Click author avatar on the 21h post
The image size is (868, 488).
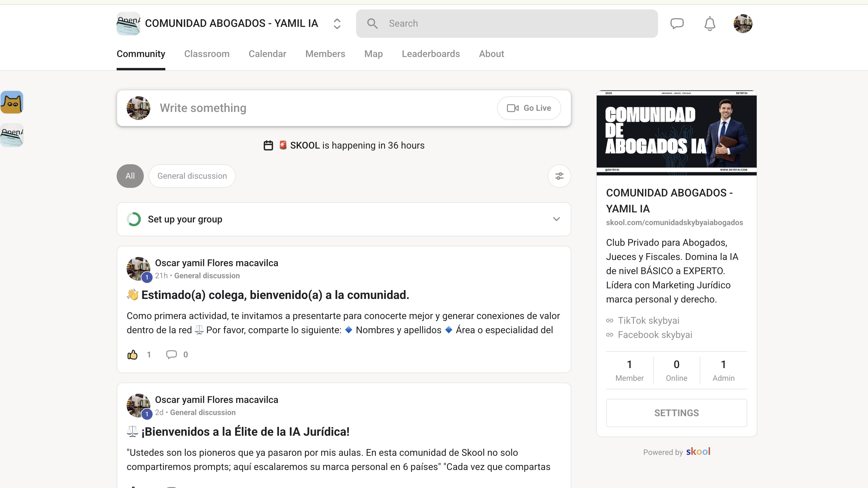[138, 269]
